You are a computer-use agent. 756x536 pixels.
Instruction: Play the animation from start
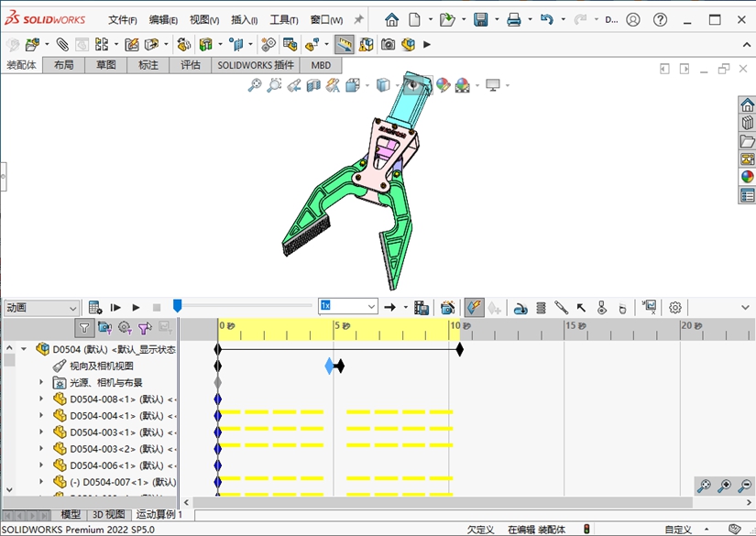[115, 307]
